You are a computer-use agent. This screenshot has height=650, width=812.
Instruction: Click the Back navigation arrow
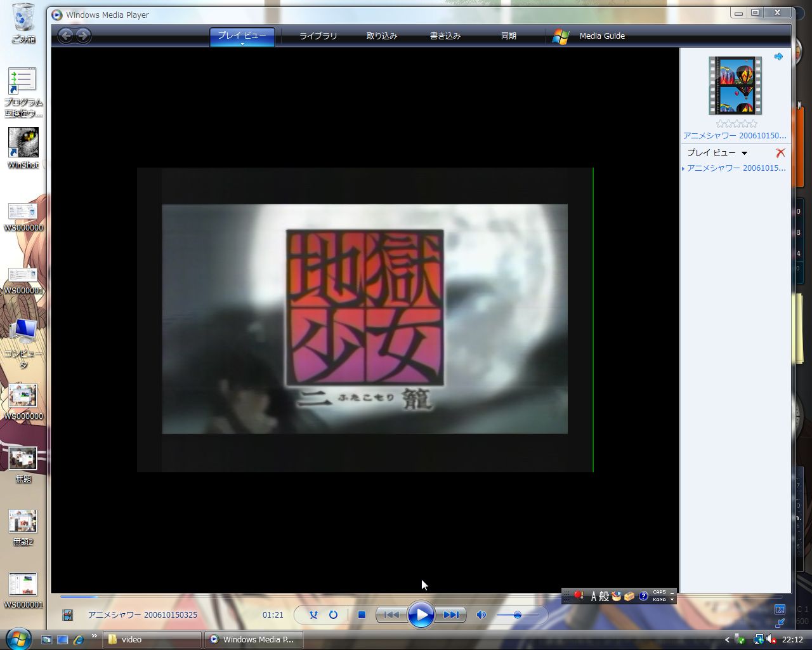point(65,36)
